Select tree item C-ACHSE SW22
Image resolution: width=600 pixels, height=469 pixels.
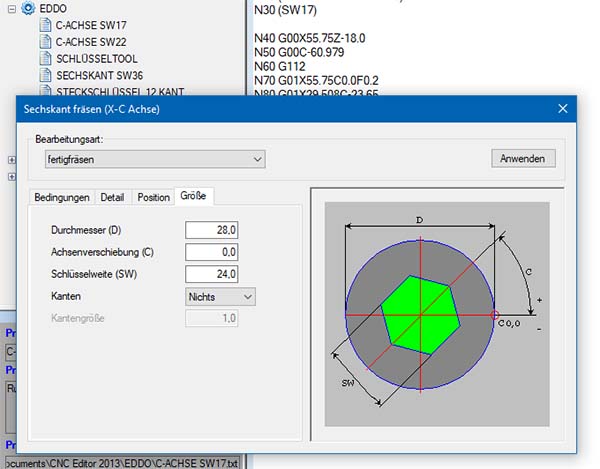(x=91, y=42)
